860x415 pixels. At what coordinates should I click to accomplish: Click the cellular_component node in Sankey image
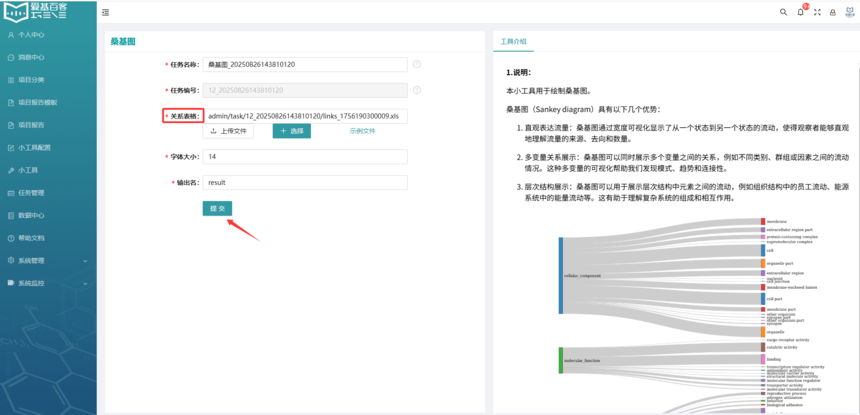pyautogui.click(x=561, y=275)
